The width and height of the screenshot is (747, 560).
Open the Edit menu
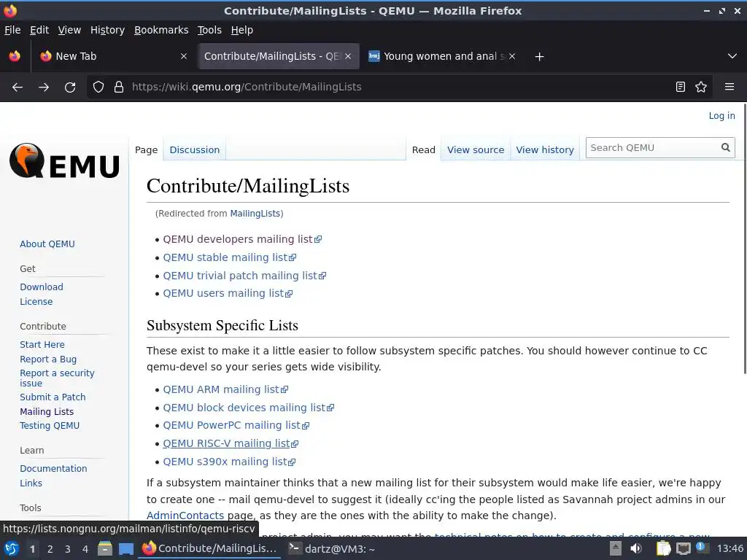(x=39, y=30)
